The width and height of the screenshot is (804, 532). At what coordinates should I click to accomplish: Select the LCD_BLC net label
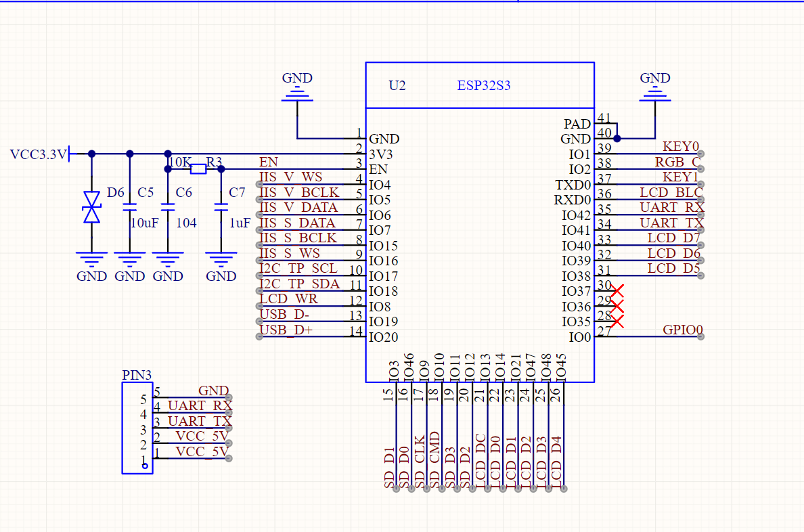coord(671,192)
